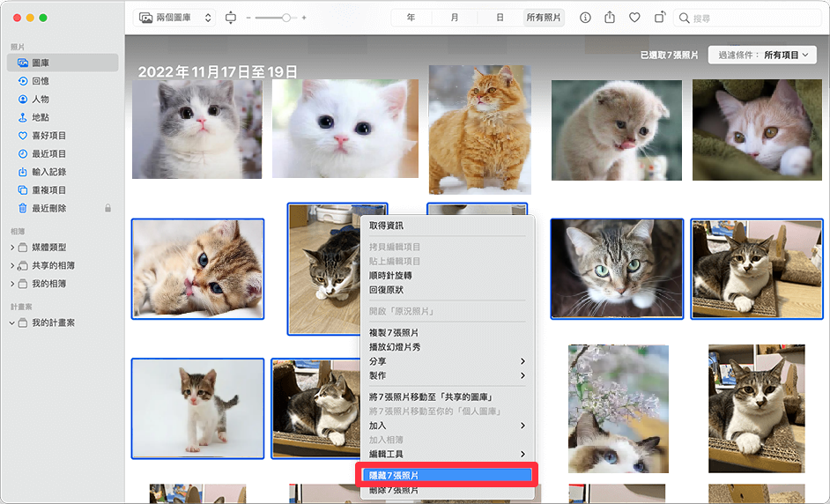
Task: Click the aspect ratio zoom toggle icon
Action: point(231,18)
